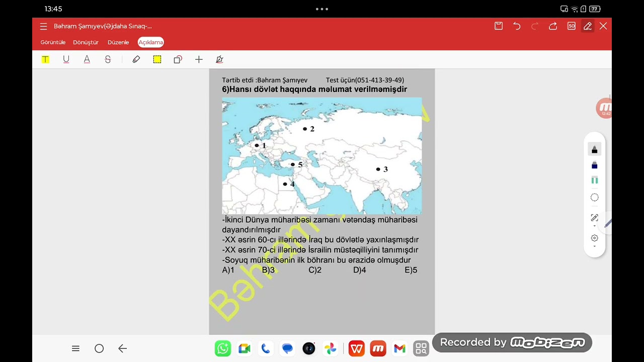The image size is (644, 362).
Task: Select the dotted circle lasso tool
Action: [594, 198]
